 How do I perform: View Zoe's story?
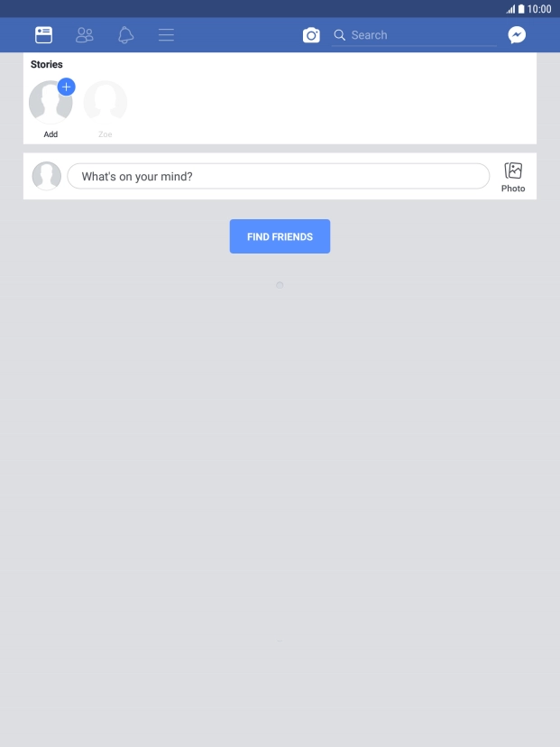coord(106,103)
